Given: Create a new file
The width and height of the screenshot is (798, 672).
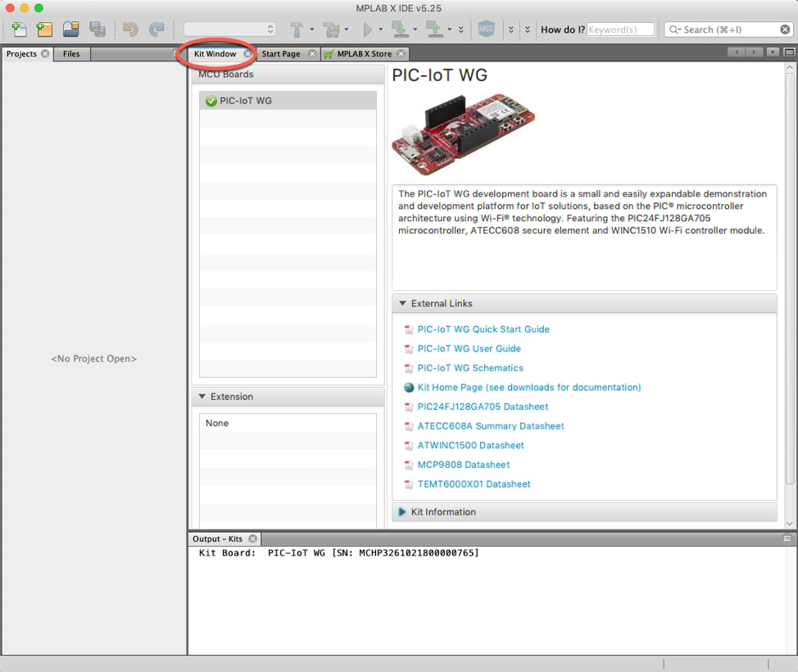Looking at the screenshot, I should [18, 29].
